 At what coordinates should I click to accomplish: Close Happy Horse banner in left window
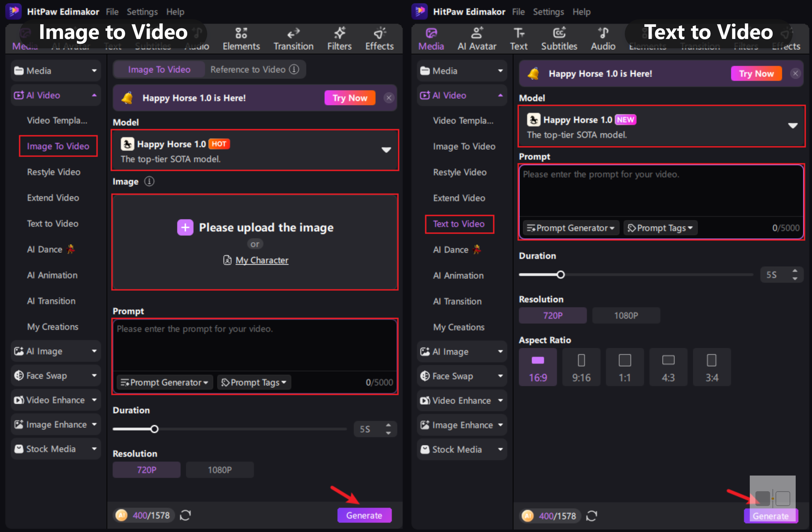[x=388, y=98]
